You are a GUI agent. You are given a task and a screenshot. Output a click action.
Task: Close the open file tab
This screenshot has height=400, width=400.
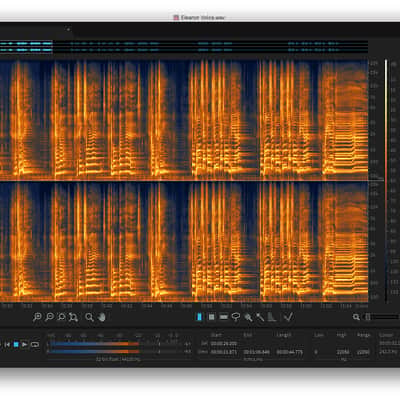click(x=68, y=29)
